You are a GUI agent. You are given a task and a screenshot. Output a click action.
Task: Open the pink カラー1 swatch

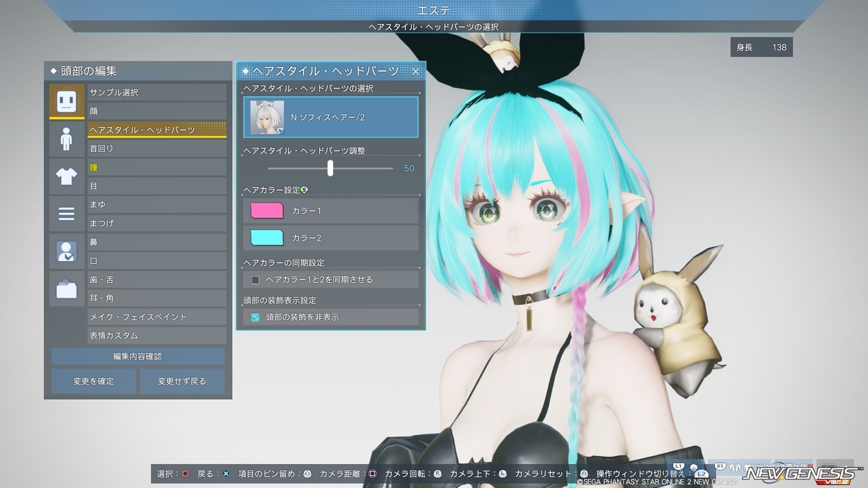pyautogui.click(x=266, y=210)
